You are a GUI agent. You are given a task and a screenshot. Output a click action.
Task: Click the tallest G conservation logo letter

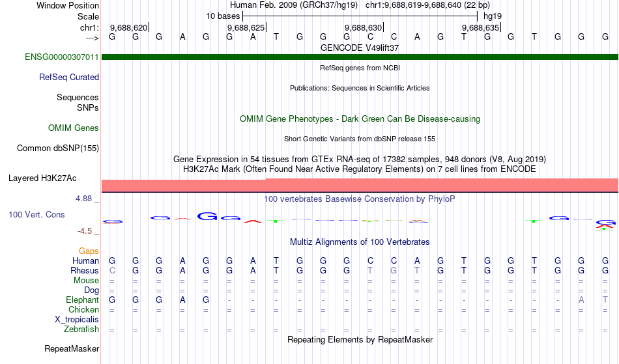[207, 216]
